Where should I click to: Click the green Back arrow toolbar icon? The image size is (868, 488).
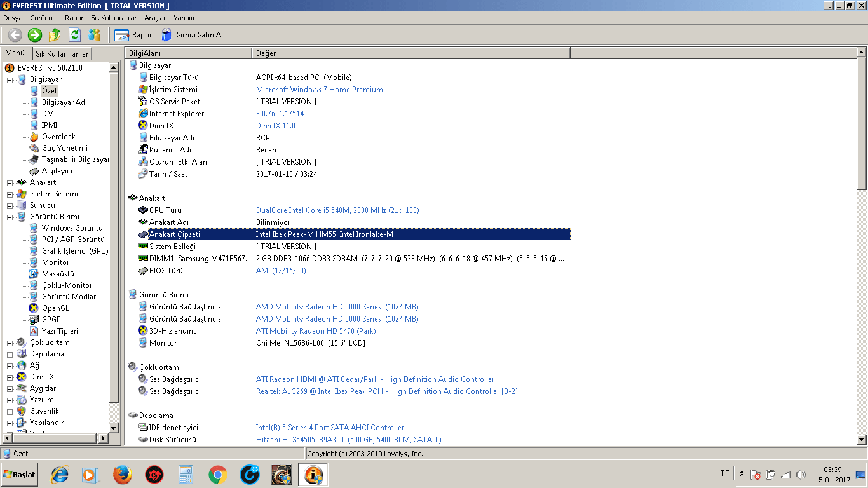15,35
